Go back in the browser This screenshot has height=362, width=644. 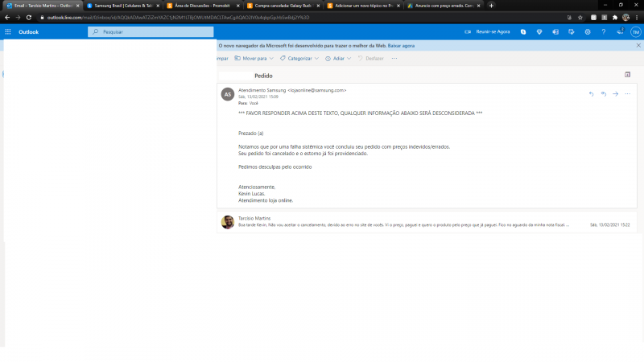point(7,18)
